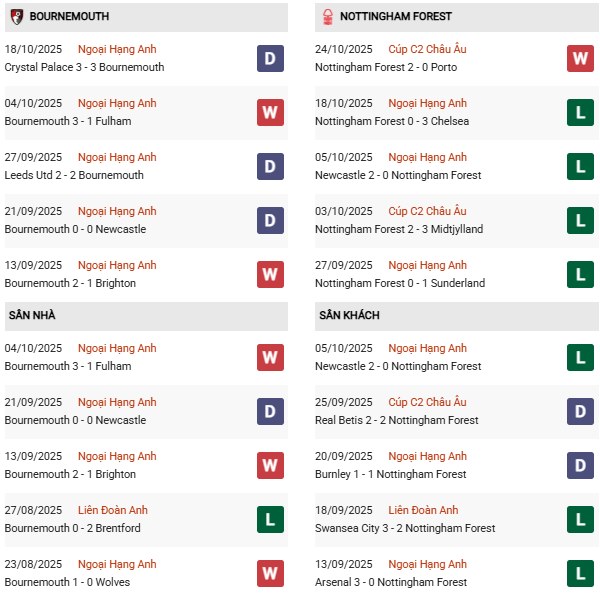Click the D badge for Real Betis 2-2 Nottingham Forest
The width and height of the screenshot is (600, 604).
pos(581,411)
